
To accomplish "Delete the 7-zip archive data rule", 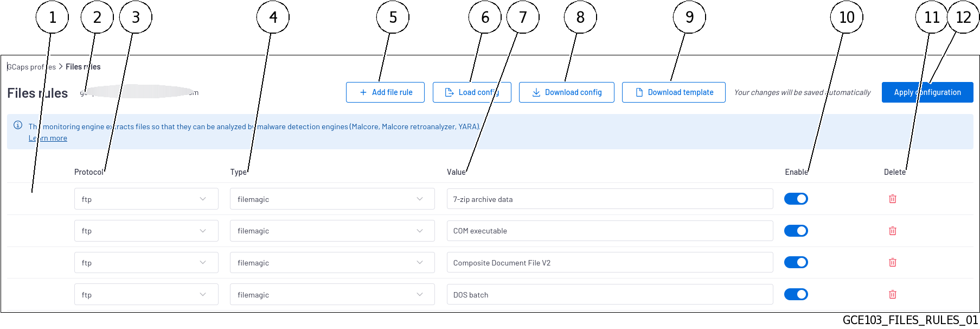I will coord(893,199).
